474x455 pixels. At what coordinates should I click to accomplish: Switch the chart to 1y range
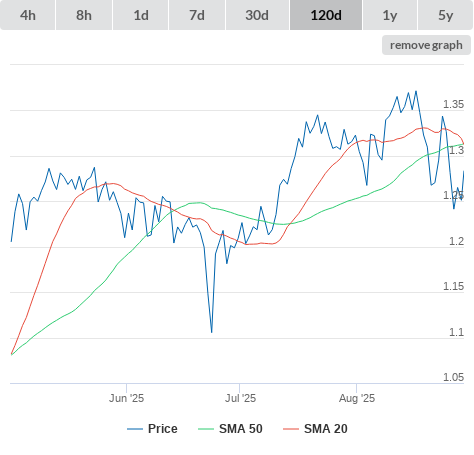[390, 15]
